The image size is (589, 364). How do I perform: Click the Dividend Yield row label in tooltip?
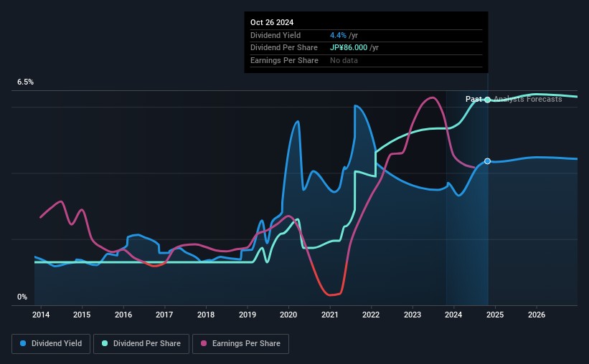pyautogui.click(x=275, y=35)
